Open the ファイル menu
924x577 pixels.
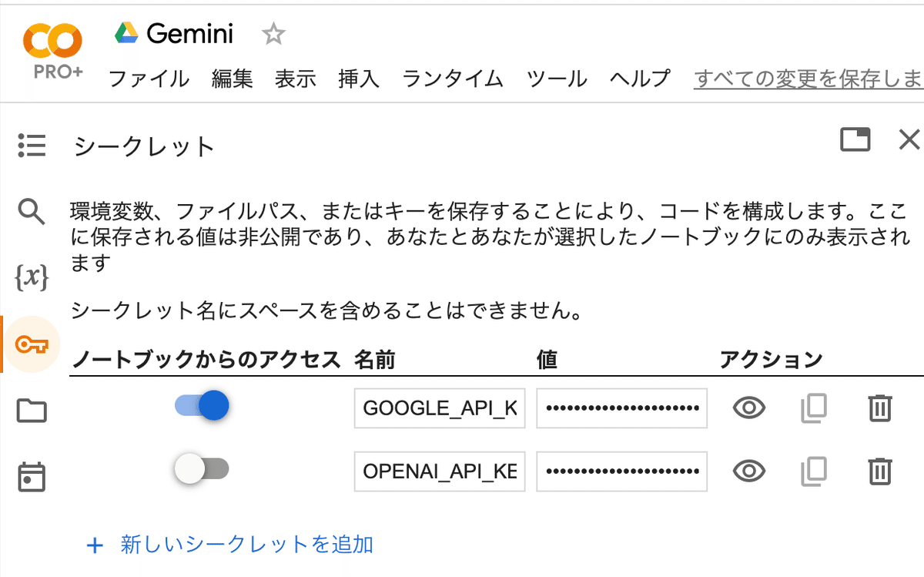[149, 78]
